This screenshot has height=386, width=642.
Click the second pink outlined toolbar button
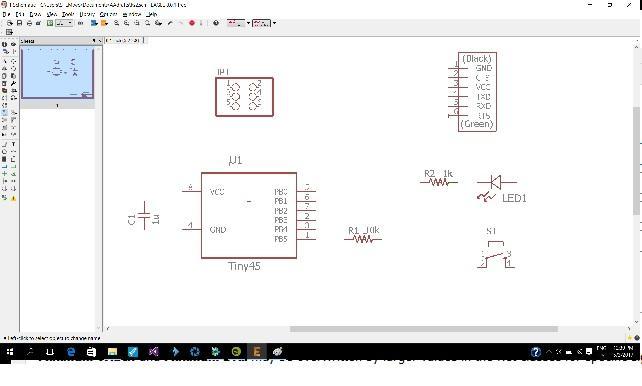262,23
